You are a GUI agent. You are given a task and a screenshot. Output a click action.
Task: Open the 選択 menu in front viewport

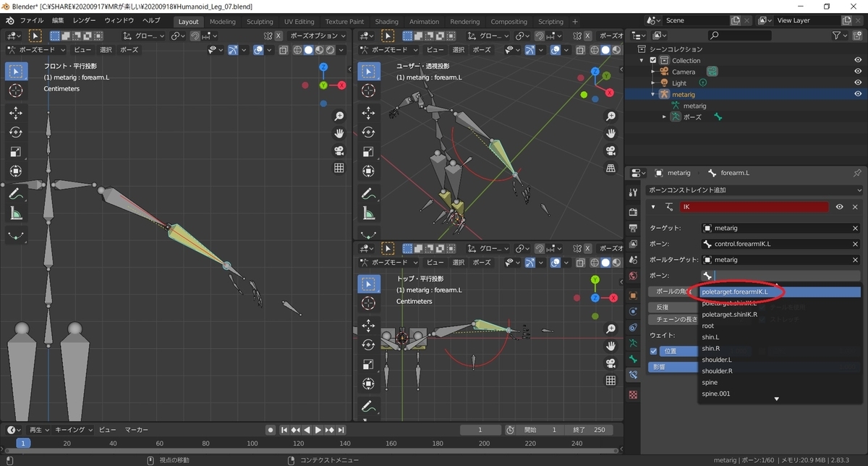coord(106,50)
